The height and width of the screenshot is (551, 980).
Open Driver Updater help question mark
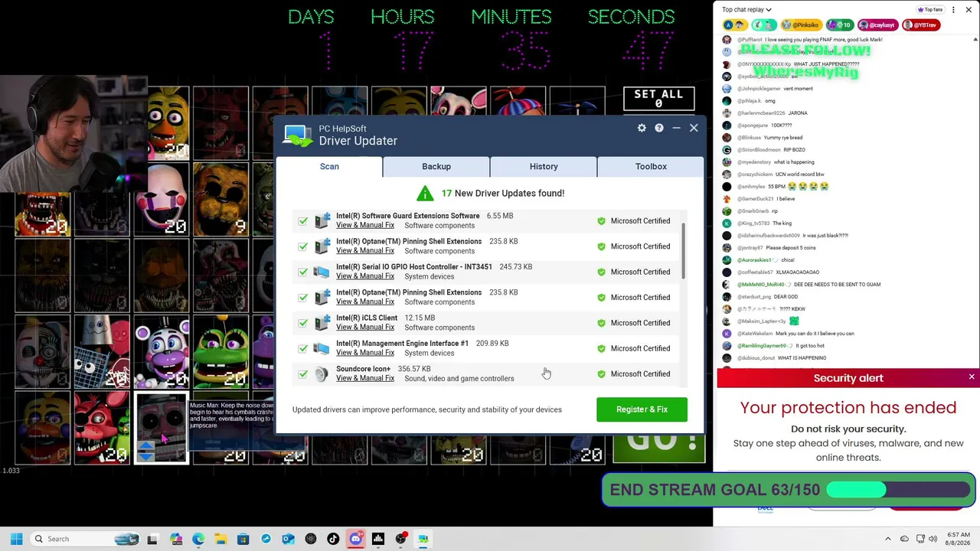658,128
